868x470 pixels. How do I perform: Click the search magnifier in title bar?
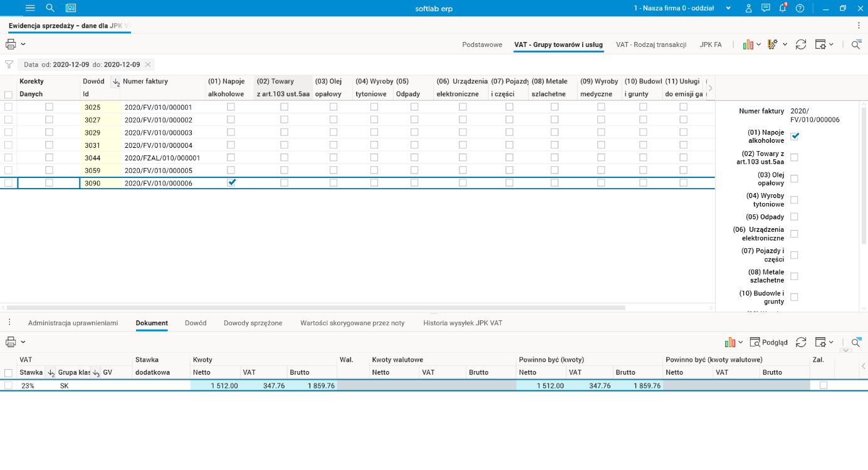click(x=50, y=8)
